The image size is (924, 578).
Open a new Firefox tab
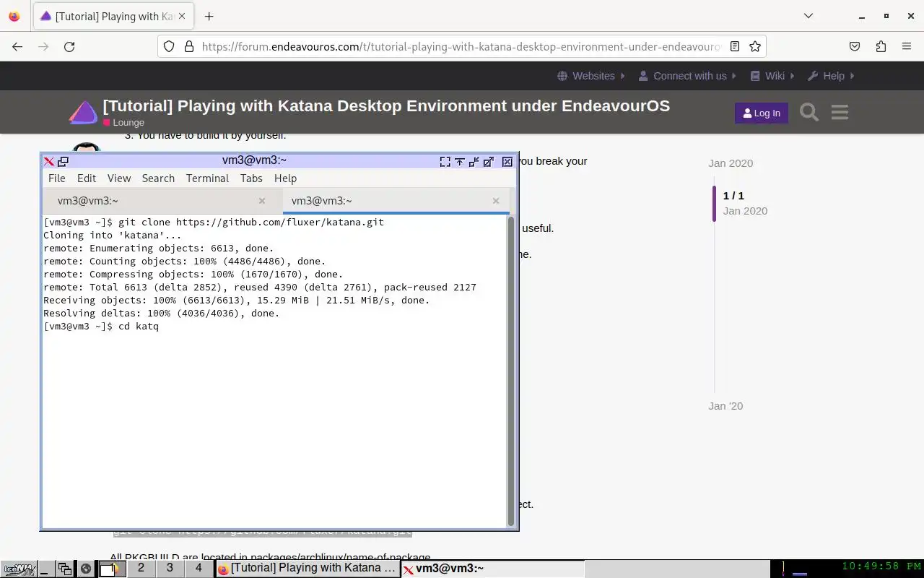[209, 16]
